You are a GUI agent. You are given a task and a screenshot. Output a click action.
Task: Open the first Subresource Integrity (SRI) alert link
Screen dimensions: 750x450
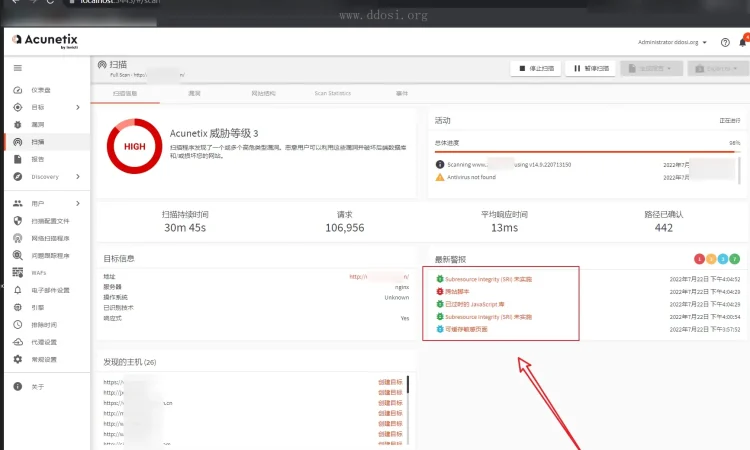488,279
